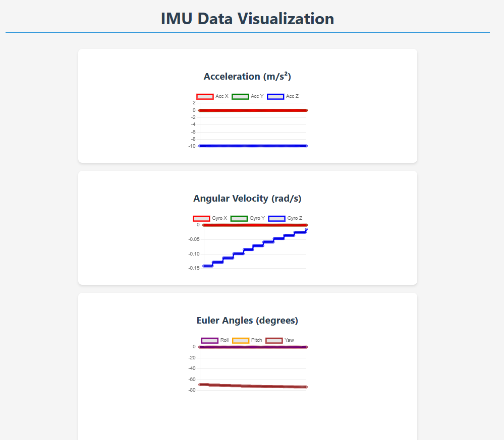Toggle the Acc X legend swatch
Screen dimensions: 504x440
[205, 96]
